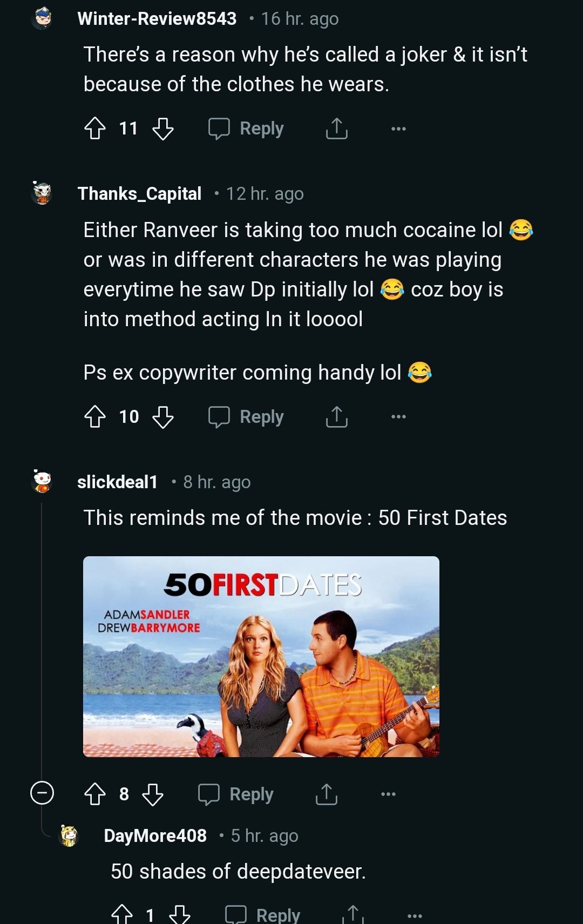The image size is (583, 924).
Task: Upvote Winter-Review8543's joker comment
Action: [x=95, y=129]
